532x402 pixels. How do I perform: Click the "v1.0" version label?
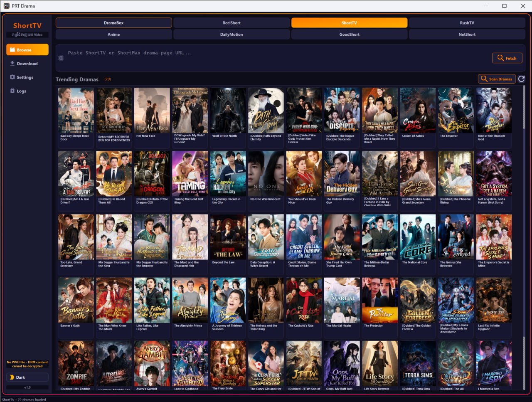(x=27, y=387)
